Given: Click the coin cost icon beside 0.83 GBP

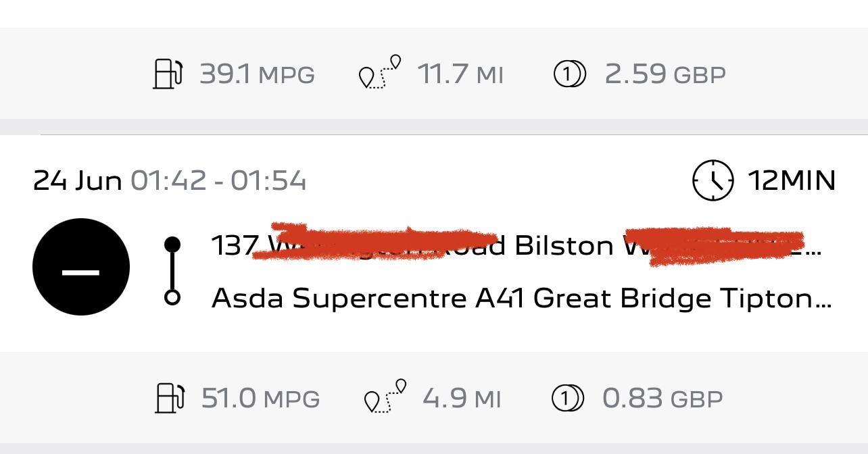Looking at the screenshot, I should click(568, 398).
